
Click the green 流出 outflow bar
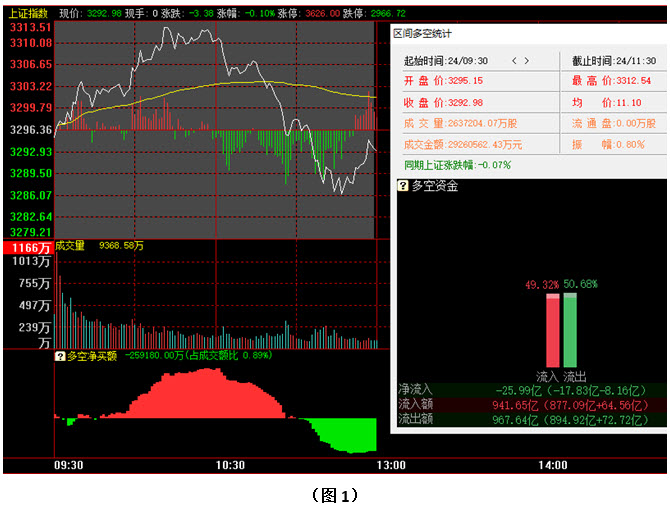(x=570, y=330)
